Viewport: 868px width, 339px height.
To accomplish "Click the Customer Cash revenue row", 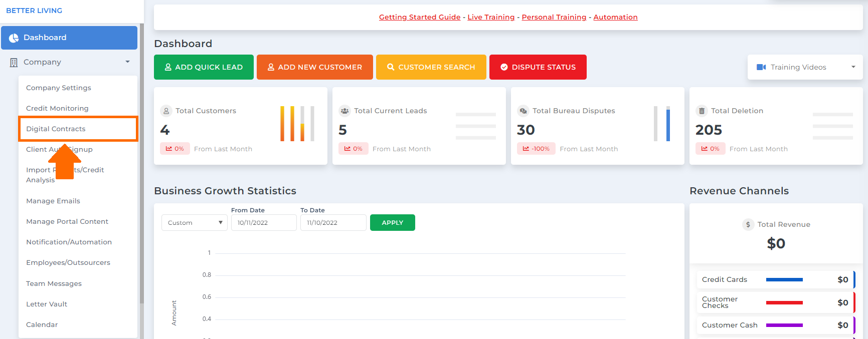I will tap(776, 325).
